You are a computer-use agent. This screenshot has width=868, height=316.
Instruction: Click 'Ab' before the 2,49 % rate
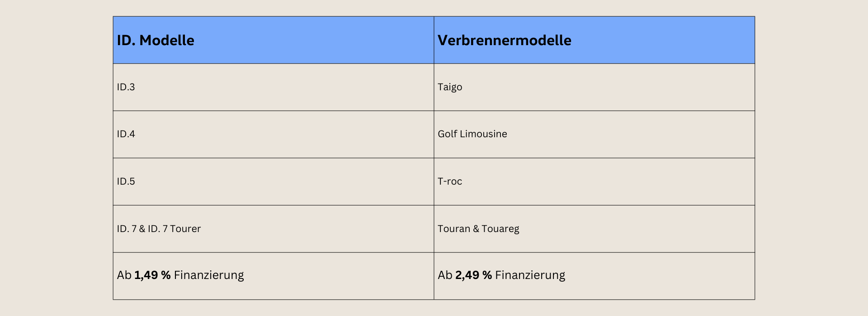pos(445,275)
